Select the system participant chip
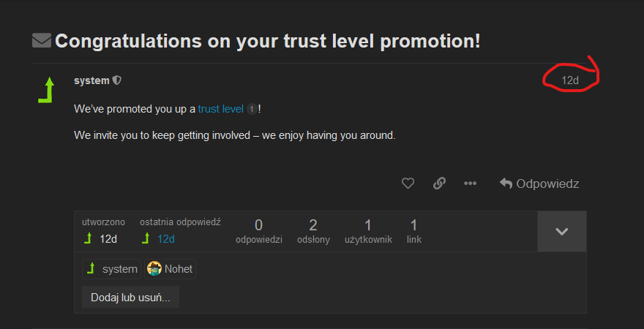644x329 pixels. pos(111,269)
